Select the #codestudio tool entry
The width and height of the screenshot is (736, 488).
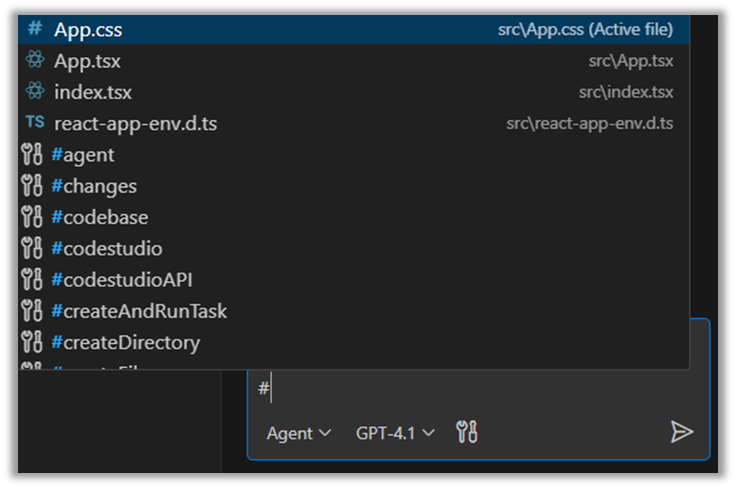[x=106, y=248]
